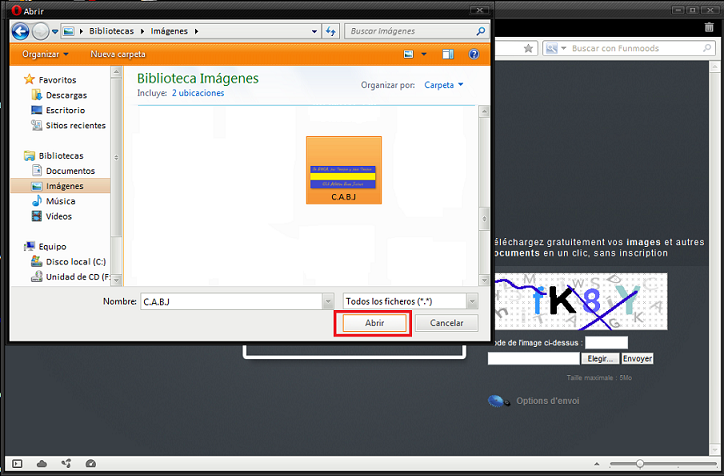
Task: Select Imágenes in the navigation tree
Action: (x=64, y=186)
